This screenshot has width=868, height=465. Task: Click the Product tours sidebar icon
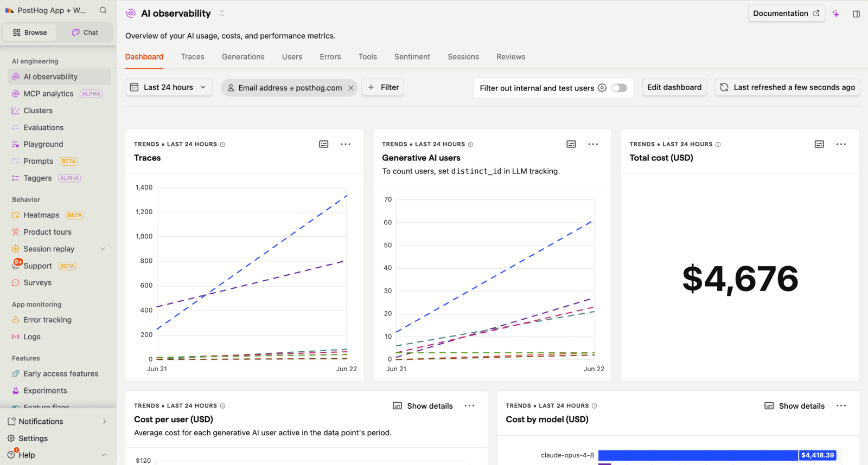tap(16, 232)
